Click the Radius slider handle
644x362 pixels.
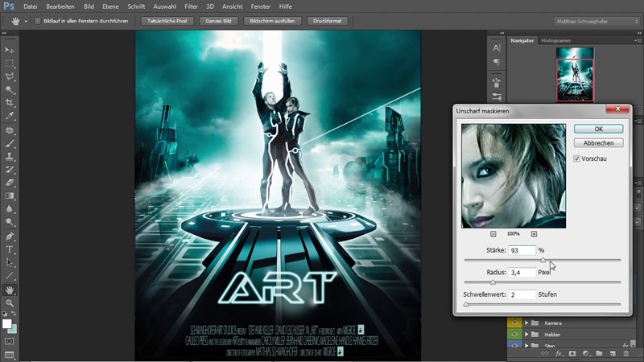[493, 282]
